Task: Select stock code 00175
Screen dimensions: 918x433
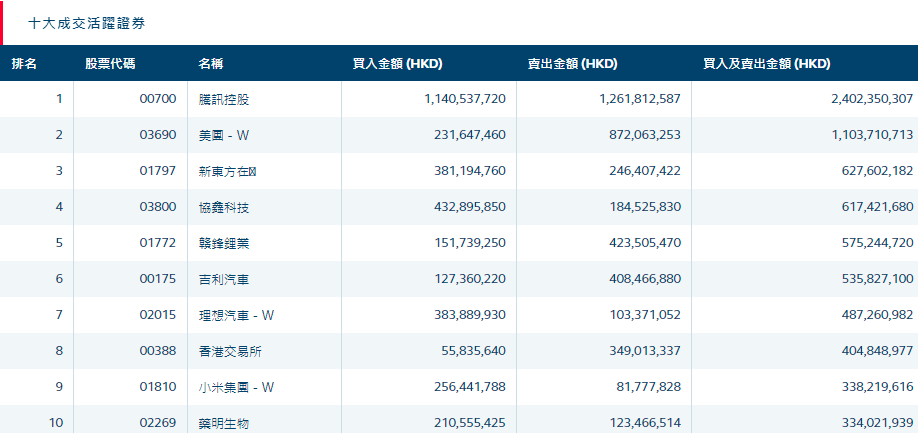Action: 158,279
